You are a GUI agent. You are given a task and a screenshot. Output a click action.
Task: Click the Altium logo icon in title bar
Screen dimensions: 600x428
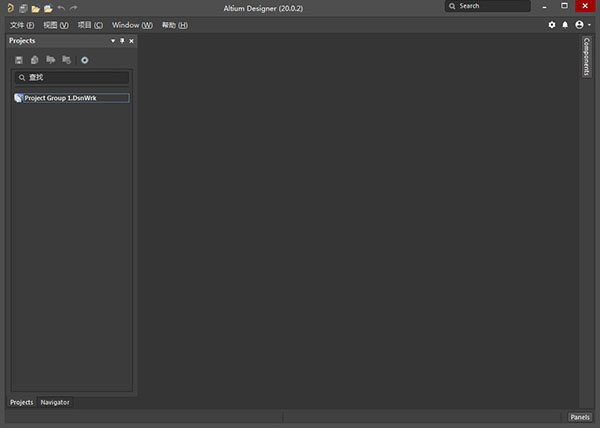[x=9, y=8]
